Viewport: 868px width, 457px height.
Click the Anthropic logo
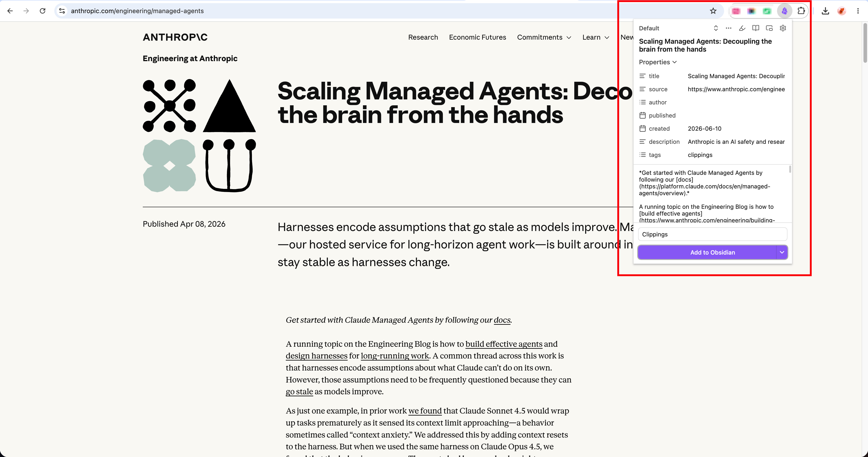click(x=175, y=37)
